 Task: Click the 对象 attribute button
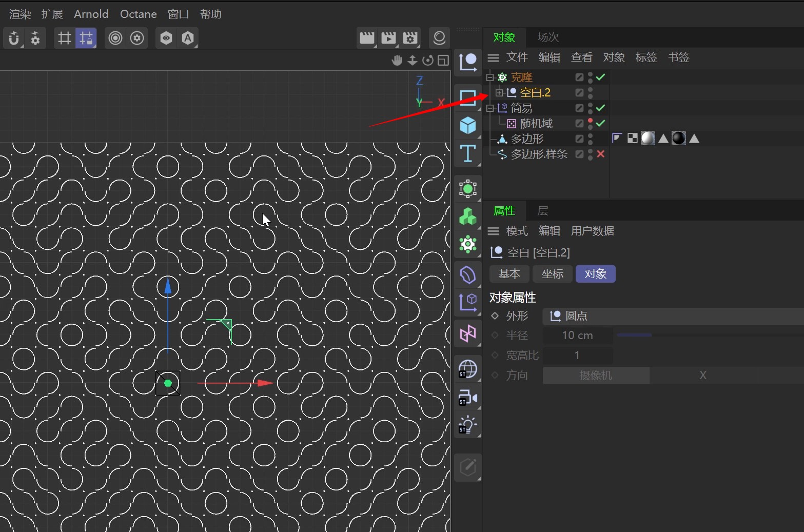tap(596, 274)
